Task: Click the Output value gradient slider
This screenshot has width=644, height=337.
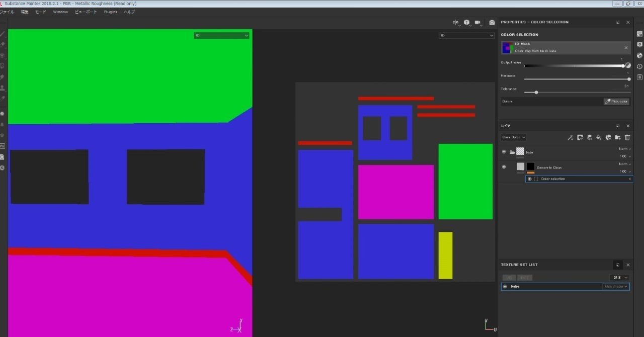Action: point(574,66)
